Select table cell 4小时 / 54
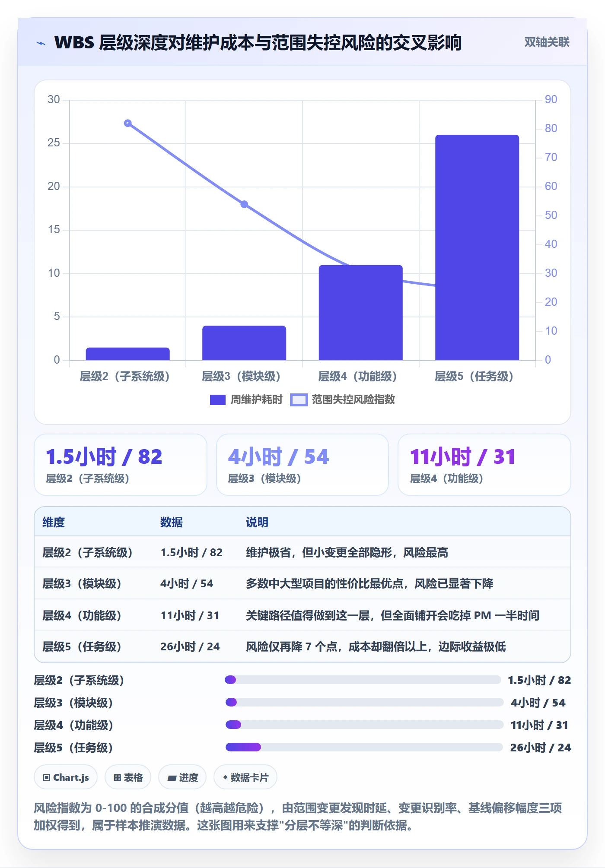 pyautogui.click(x=187, y=583)
